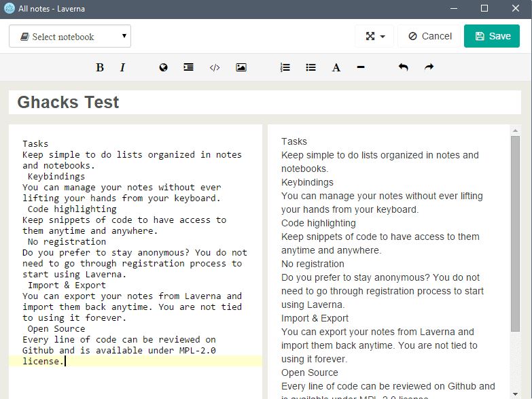
Task: Insert a hyperlink with the globe icon
Action: point(163,67)
